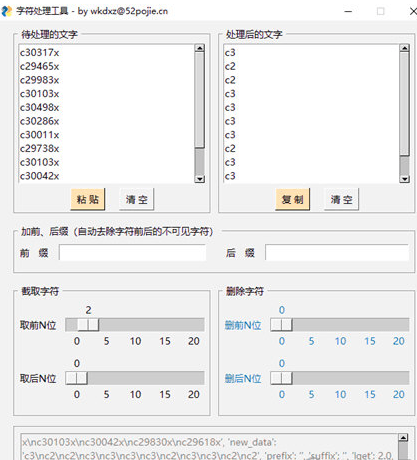Screen dimensions: 417x460
Task: Clear the input text with left 清空 button
Action: [136, 199]
